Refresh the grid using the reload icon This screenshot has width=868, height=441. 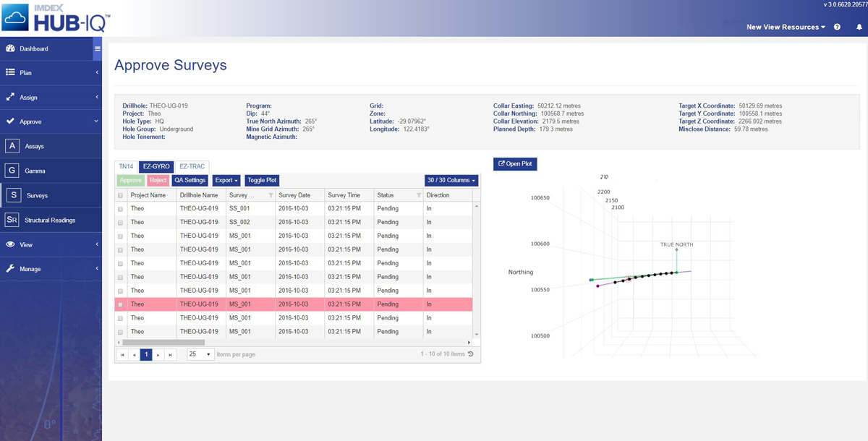click(471, 354)
